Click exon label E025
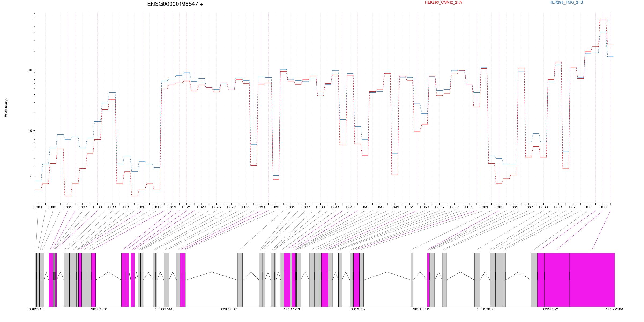 pos(216,207)
